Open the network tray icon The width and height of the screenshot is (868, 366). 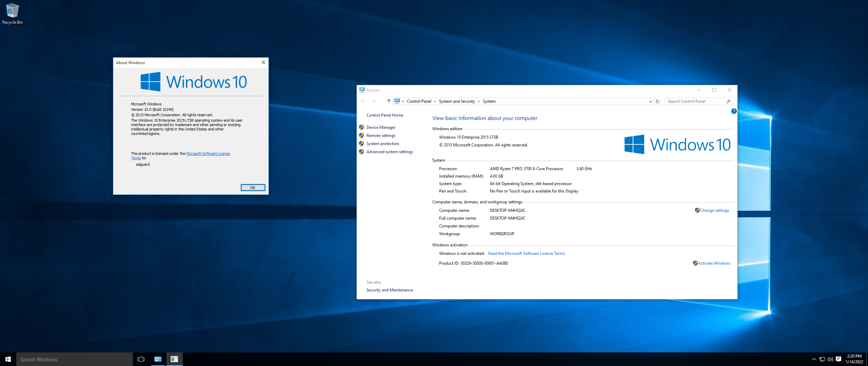822,359
